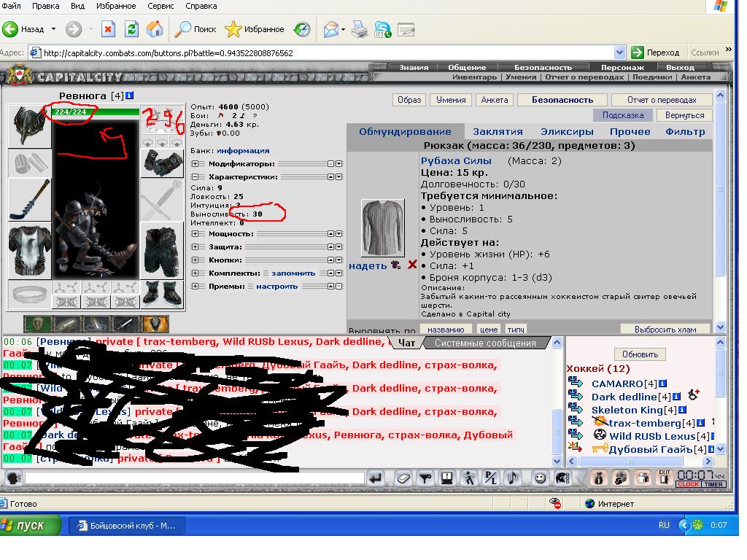Click the eraser clear chat icon
Image resolution: width=747 pixels, height=560 pixels.
tap(403, 478)
